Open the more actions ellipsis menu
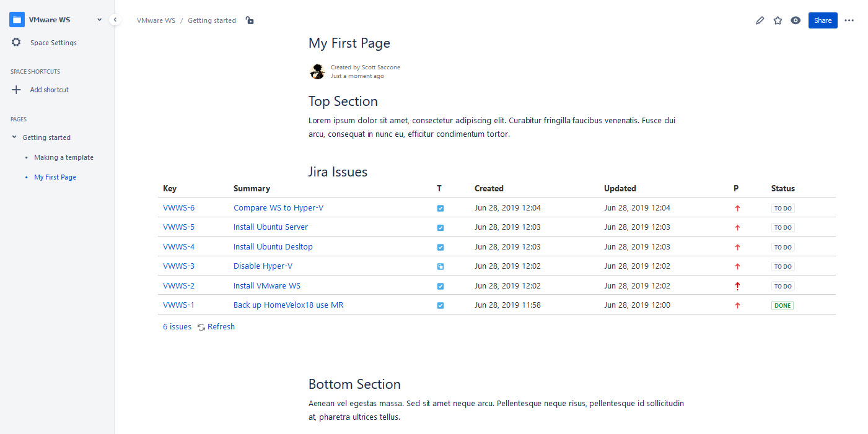 tap(849, 20)
